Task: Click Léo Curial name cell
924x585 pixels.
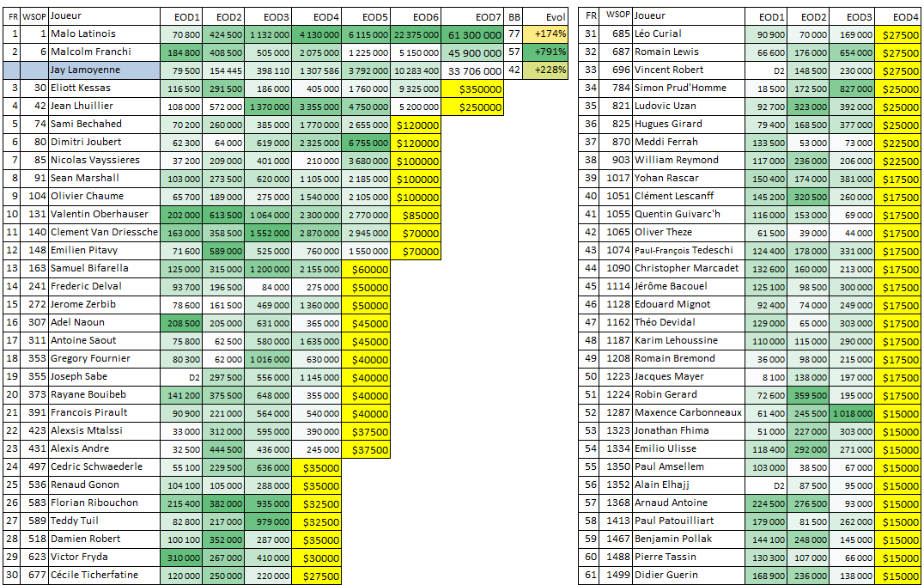Action: (689, 34)
